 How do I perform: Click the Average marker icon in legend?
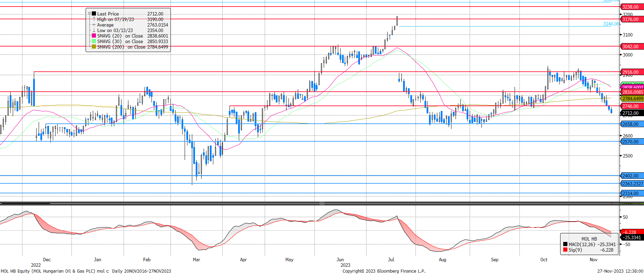tap(94, 25)
